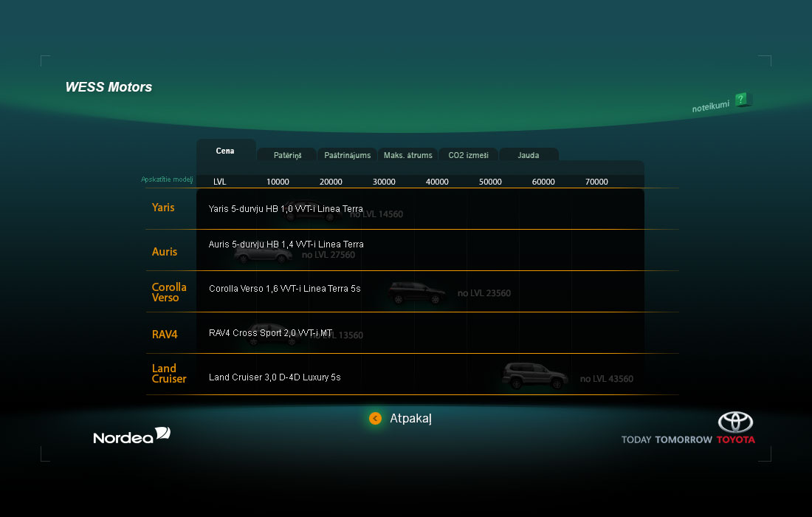Open the Corolla Verso model link

coord(169,292)
